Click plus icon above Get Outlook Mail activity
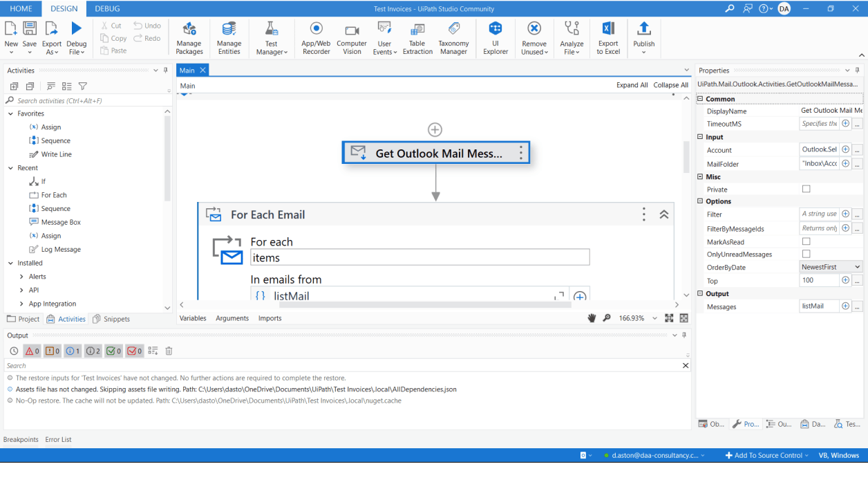868x489 pixels. click(435, 129)
